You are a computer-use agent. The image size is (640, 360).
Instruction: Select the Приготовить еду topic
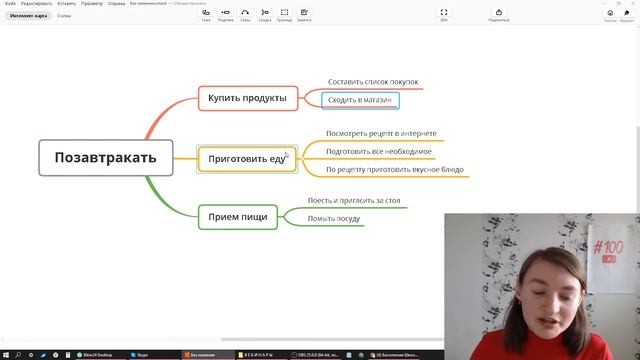click(247, 159)
